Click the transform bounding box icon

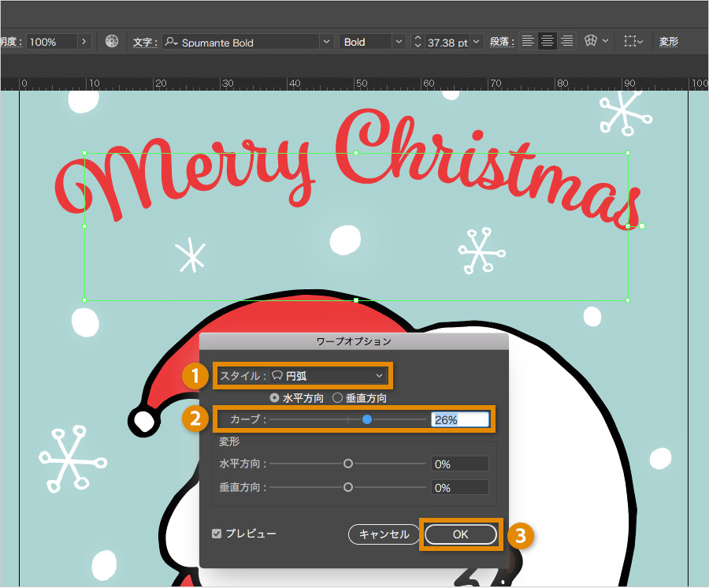629,41
